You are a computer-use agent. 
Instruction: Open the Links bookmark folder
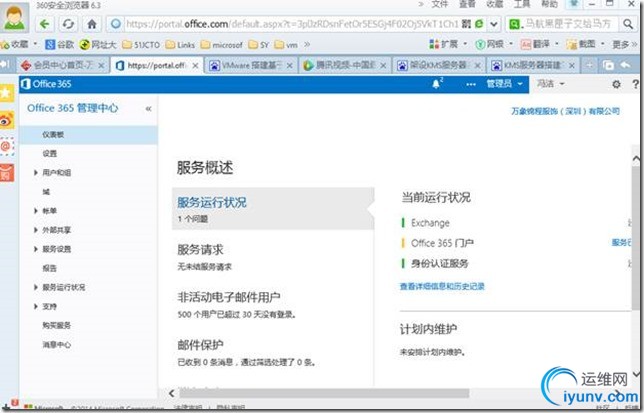click(x=180, y=44)
